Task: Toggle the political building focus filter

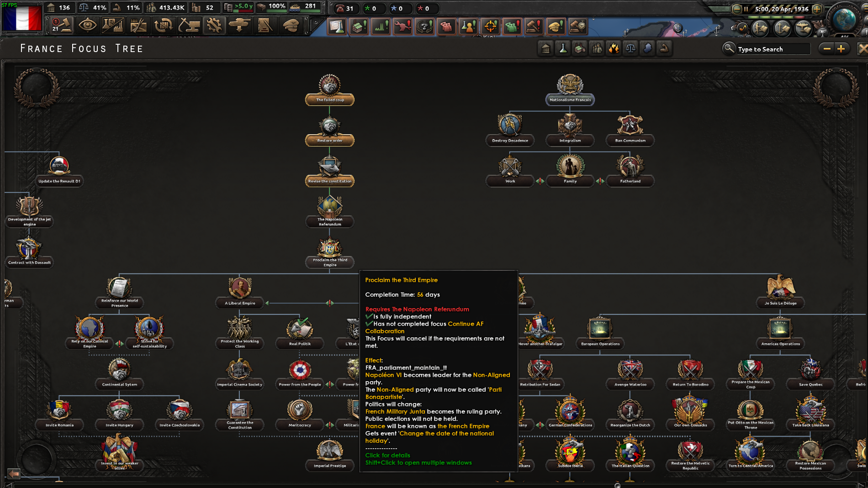Action: (x=545, y=48)
